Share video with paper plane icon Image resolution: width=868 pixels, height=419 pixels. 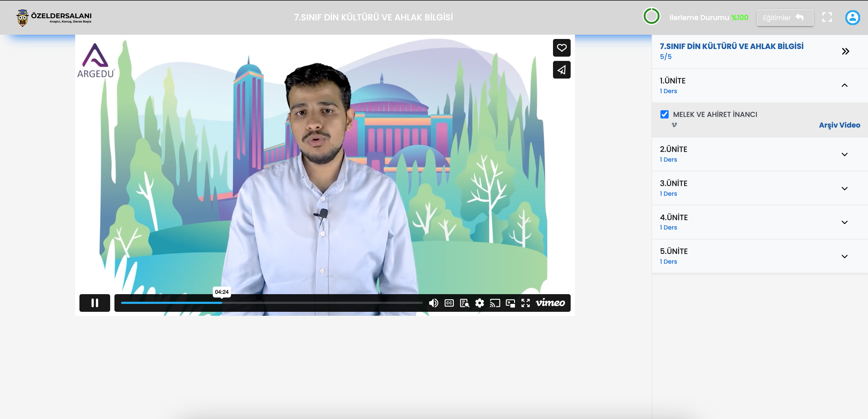pos(561,70)
